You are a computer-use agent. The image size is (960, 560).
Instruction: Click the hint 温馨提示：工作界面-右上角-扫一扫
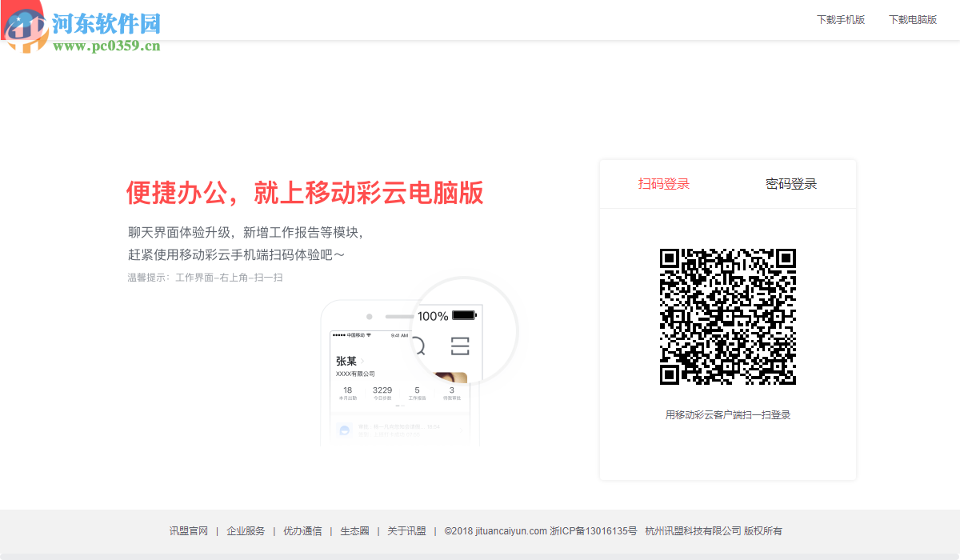pyautogui.click(x=206, y=278)
